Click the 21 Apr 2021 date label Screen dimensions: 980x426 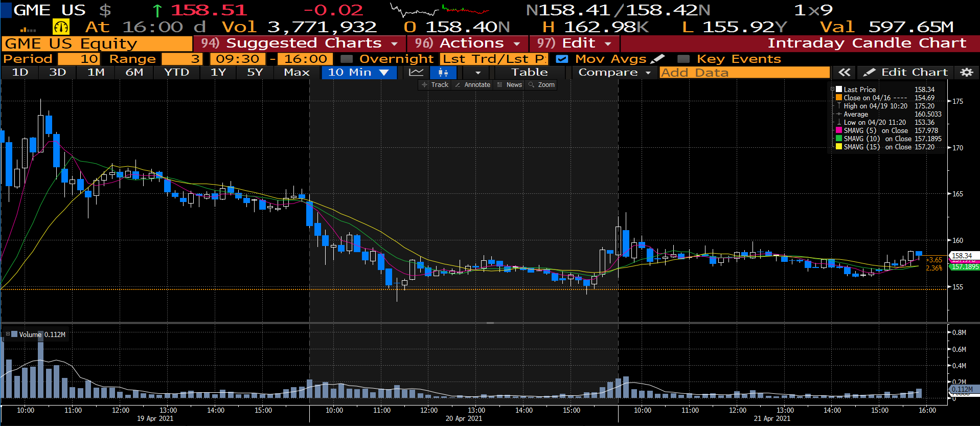772,418
